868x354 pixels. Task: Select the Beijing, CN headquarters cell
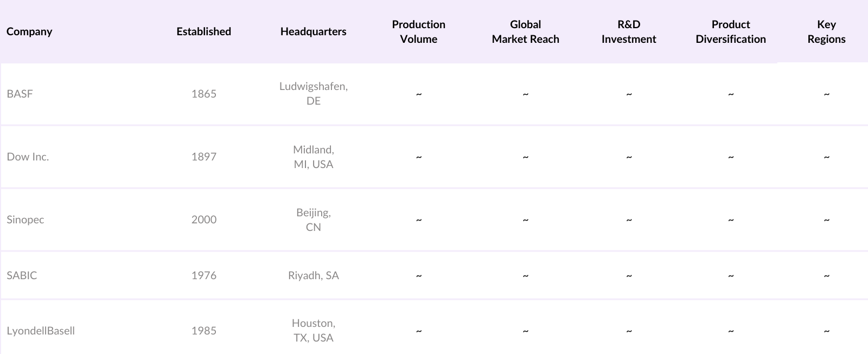[x=313, y=220]
